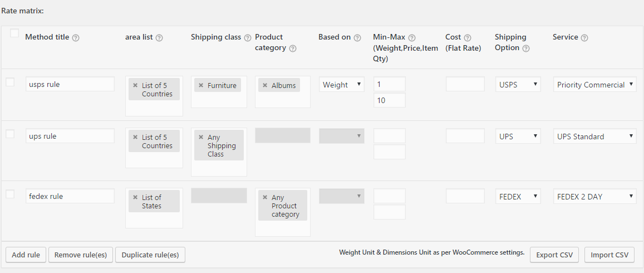Click help icon beside Service header
This screenshot has height=273, width=644.
click(584, 38)
